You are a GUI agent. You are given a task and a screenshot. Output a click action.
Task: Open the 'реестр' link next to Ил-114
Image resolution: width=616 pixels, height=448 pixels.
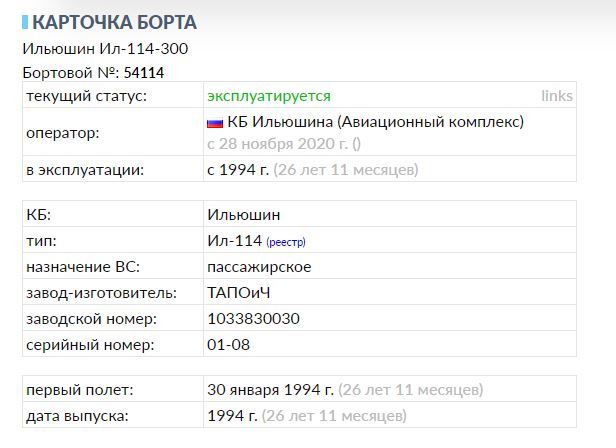click(285, 242)
